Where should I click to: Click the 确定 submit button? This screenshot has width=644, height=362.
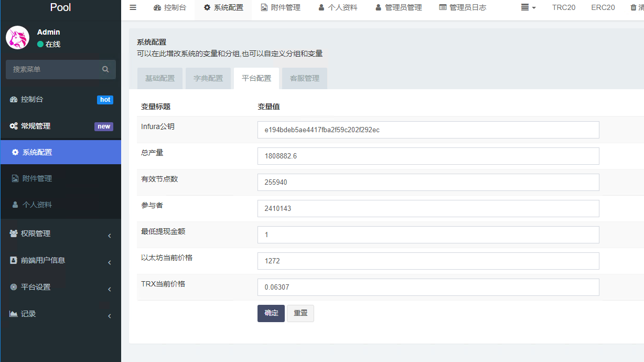(271, 313)
